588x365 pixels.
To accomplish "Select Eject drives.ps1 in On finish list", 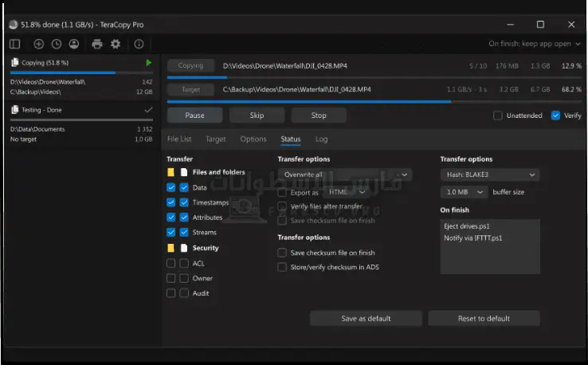I will point(468,226).
